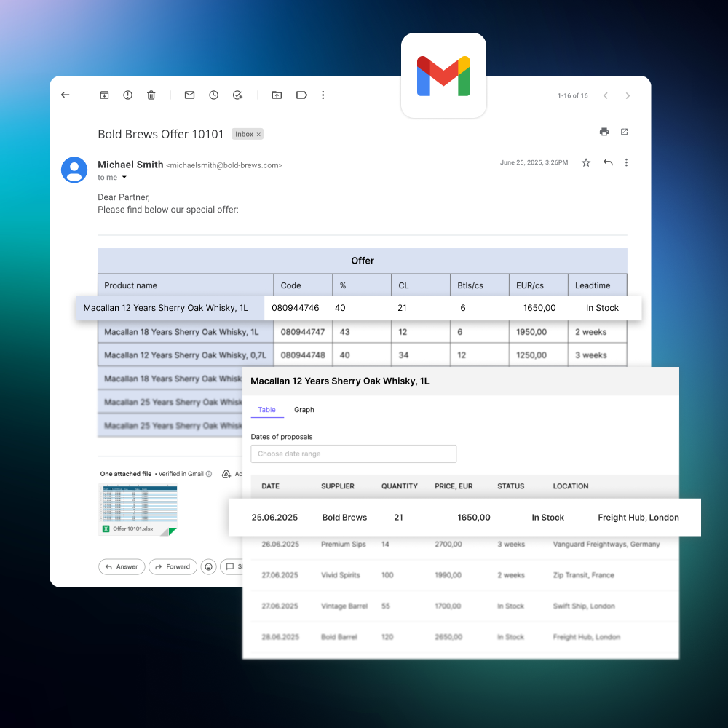Open the email in a new window
The width and height of the screenshot is (728, 728).
coord(624,132)
